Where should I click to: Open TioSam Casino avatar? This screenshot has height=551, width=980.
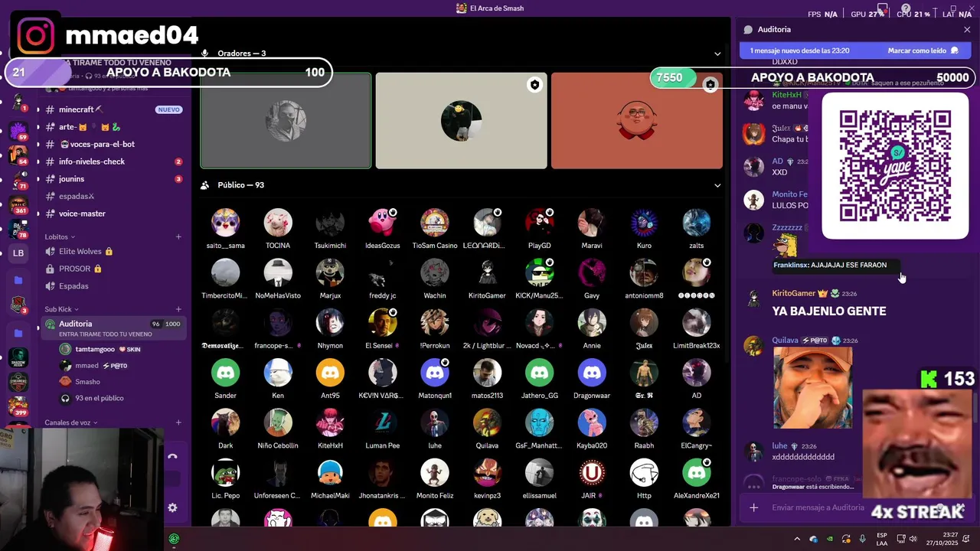435,223
